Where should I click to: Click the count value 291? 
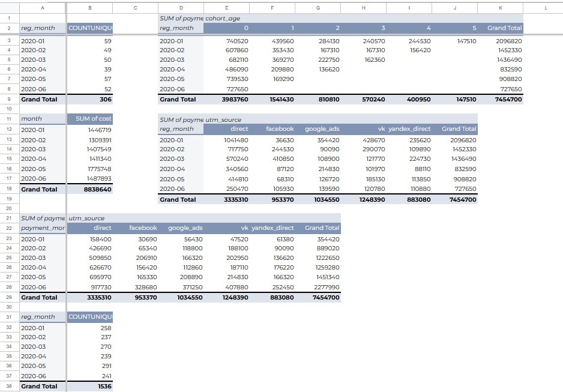tap(90, 366)
